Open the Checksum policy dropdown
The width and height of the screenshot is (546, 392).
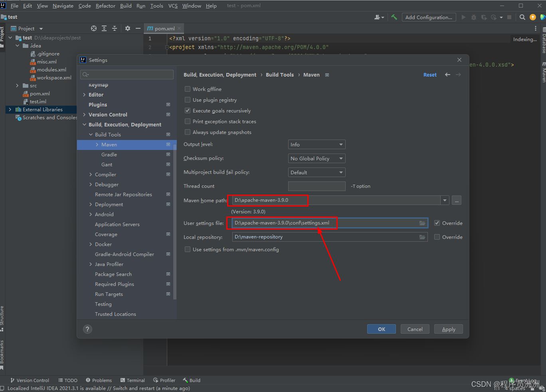pyautogui.click(x=317, y=158)
